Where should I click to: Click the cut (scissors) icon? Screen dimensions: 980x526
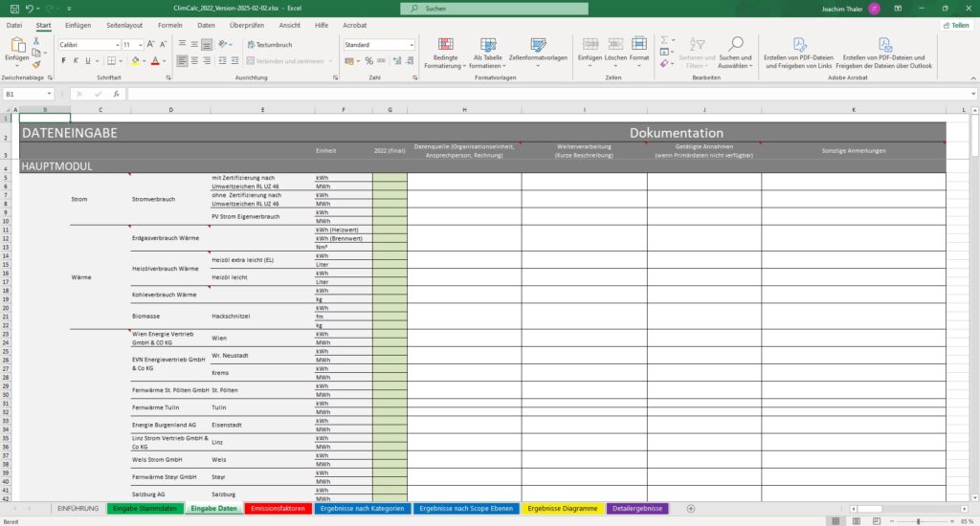click(36, 41)
